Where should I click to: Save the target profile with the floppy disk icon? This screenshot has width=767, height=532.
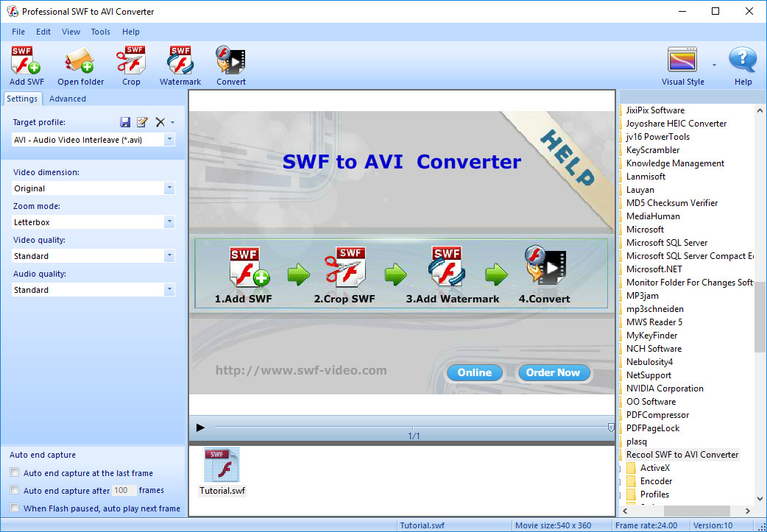(x=124, y=122)
